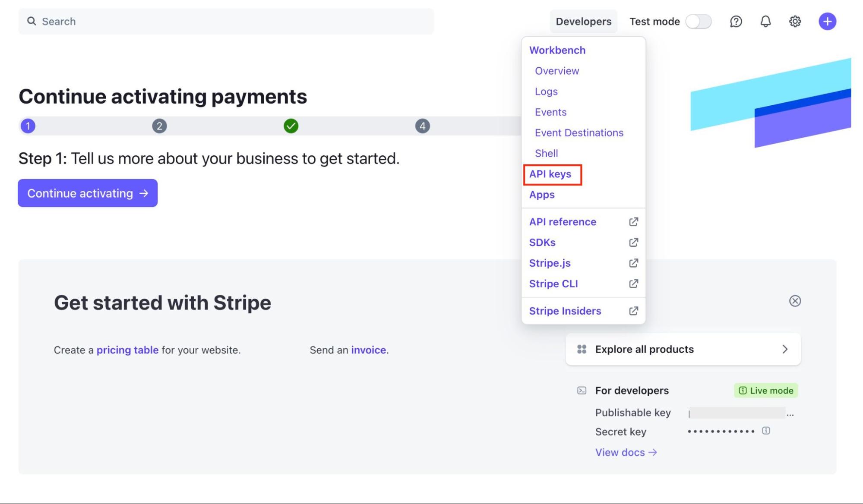This screenshot has width=863, height=504.
Task: Open the Stripe.js link
Action: [x=550, y=263]
